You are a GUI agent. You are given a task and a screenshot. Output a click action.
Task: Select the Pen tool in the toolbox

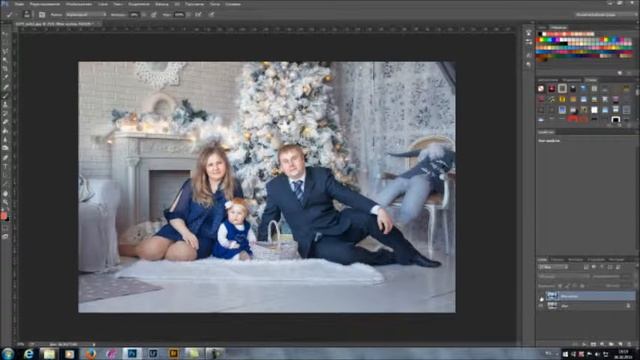5,157
